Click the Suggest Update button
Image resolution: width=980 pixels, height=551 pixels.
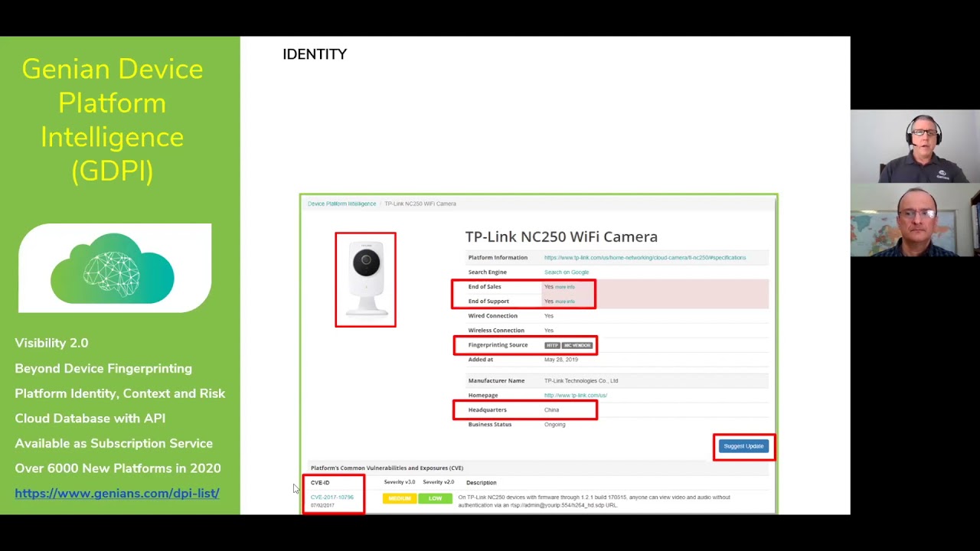pos(743,446)
